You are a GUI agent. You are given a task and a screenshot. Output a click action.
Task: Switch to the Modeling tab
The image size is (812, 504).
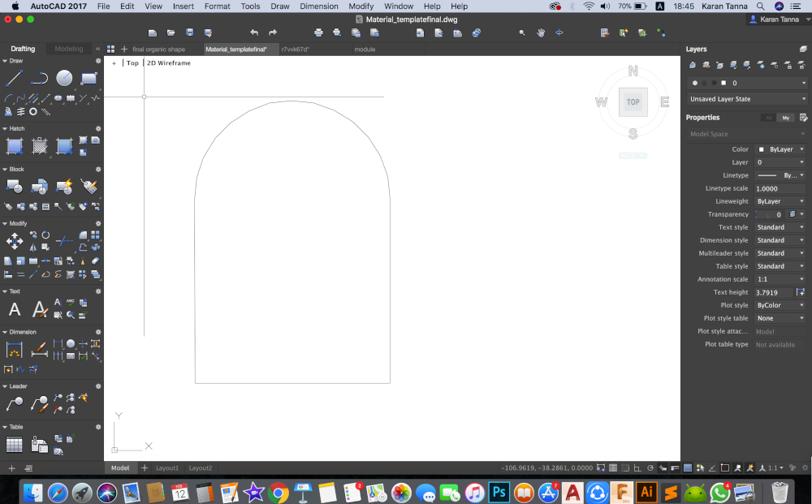(x=69, y=49)
